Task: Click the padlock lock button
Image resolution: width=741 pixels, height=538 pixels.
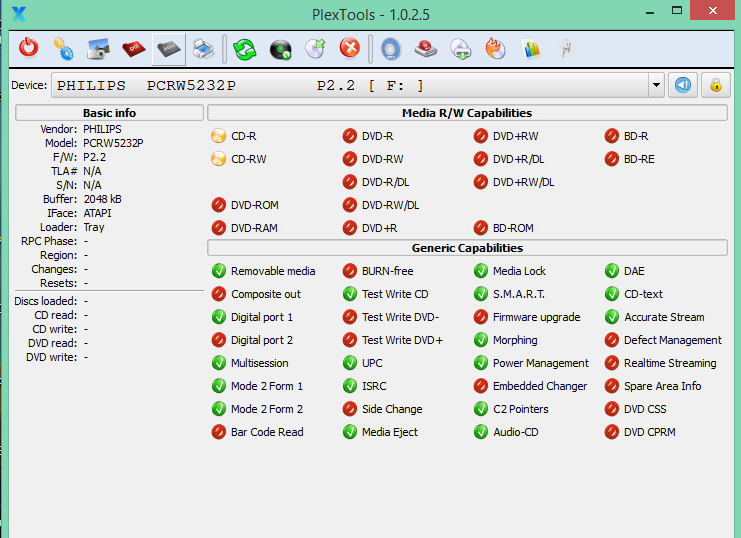Action: point(716,85)
